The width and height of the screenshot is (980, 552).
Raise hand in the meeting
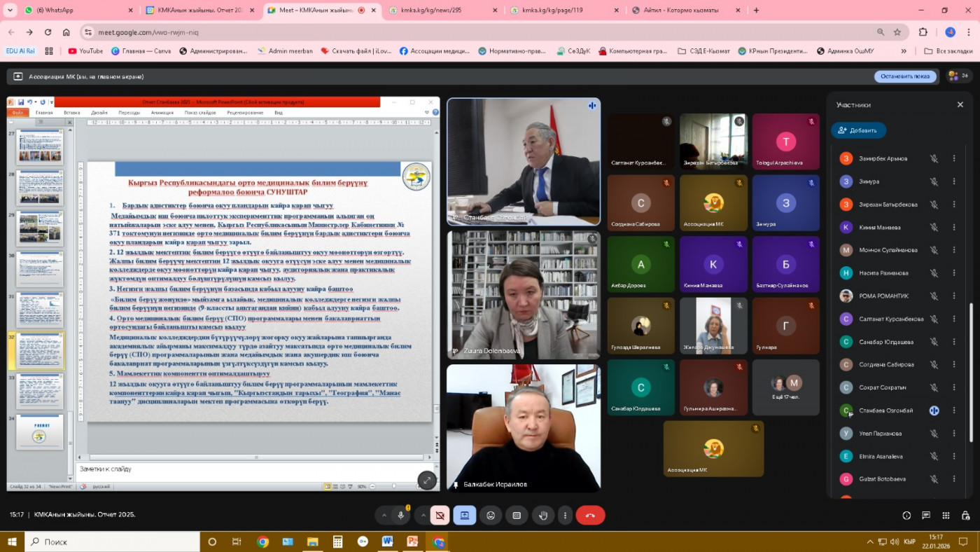(543, 516)
